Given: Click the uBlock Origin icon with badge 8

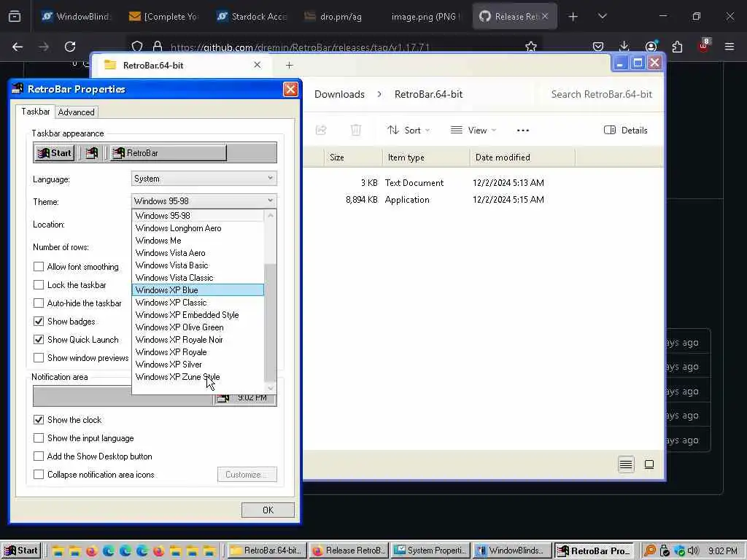Looking at the screenshot, I should 703,46.
